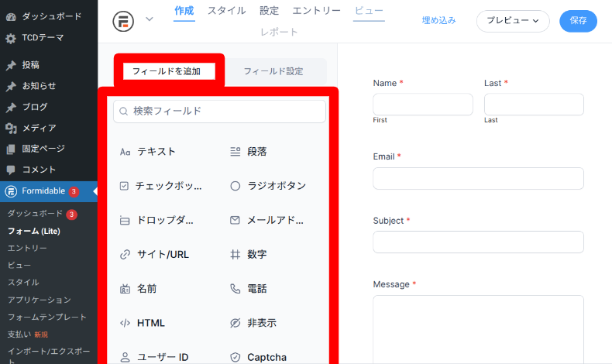Image resolution: width=612 pixels, height=364 pixels.
Task: Add a サイト/URL field
Action: [x=154, y=255]
